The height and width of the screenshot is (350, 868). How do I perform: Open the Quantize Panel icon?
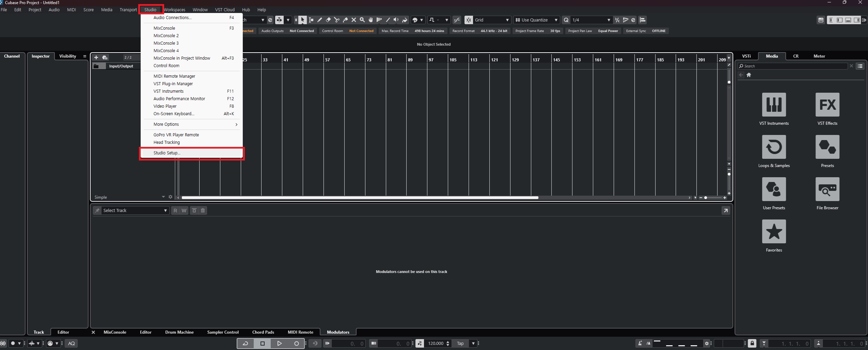click(x=633, y=20)
